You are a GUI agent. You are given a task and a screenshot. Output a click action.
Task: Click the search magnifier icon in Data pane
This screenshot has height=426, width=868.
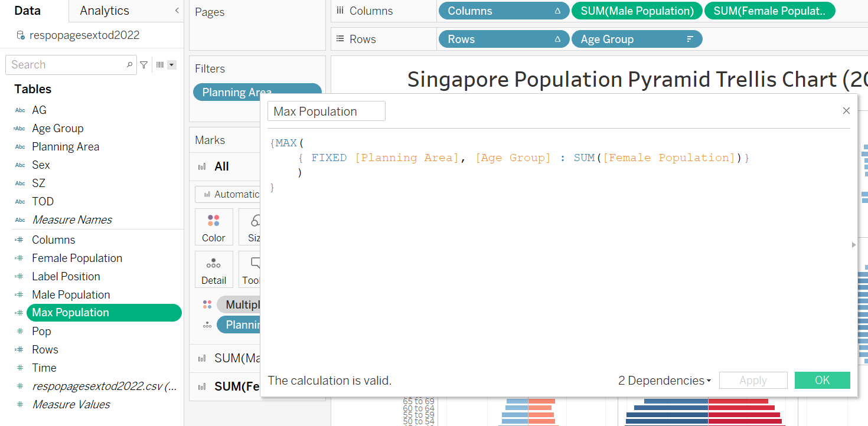click(x=129, y=65)
